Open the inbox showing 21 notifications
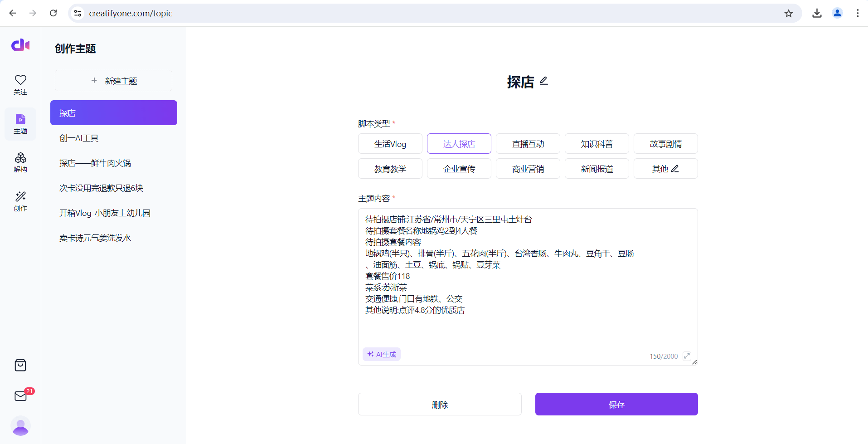The width and height of the screenshot is (868, 444). click(x=20, y=396)
